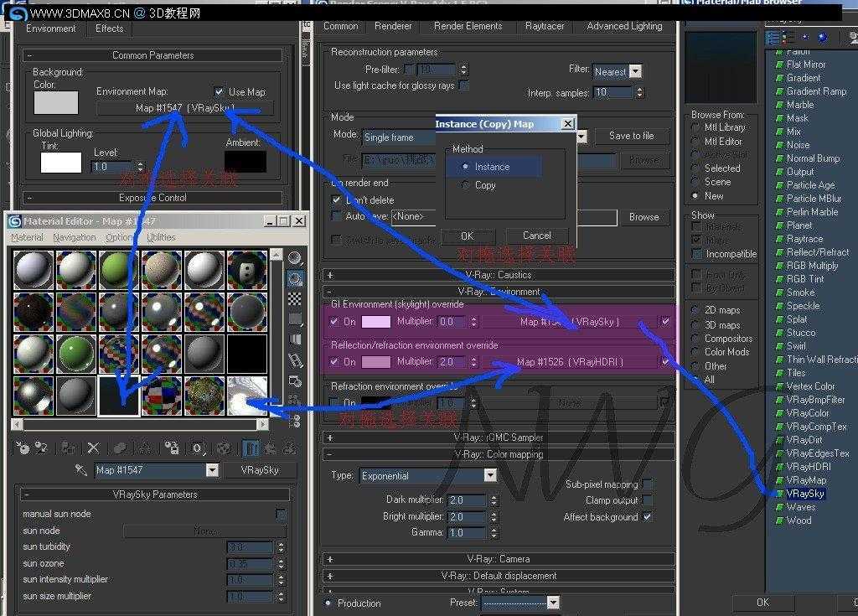858x616 pixels.
Task: Expand V-Ray Default displacement rollout
Action: tap(498, 576)
